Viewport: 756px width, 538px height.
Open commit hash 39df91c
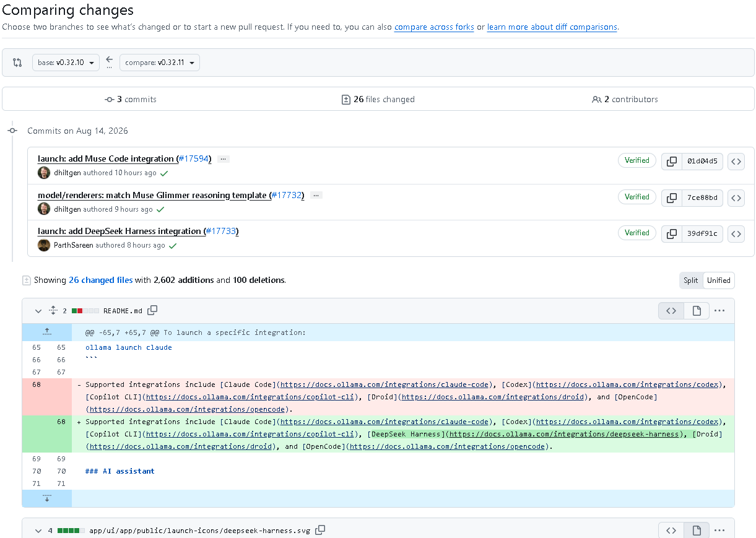pos(702,234)
